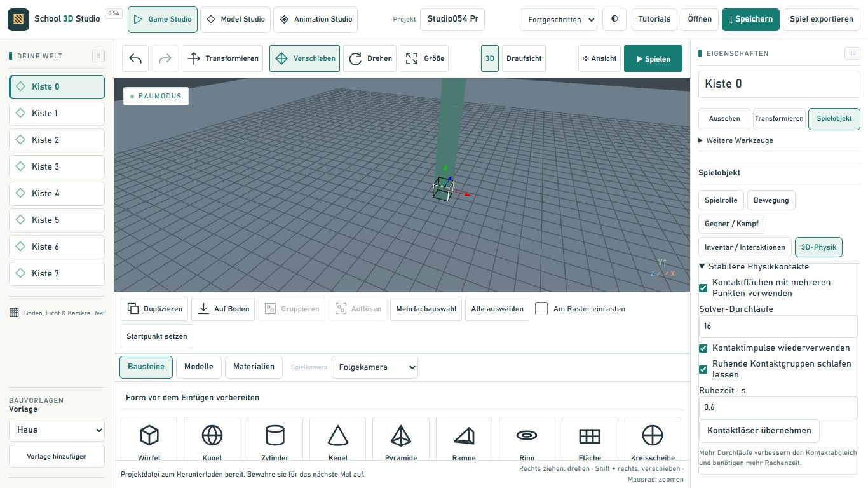This screenshot has height=488, width=868.
Task: Click the School 3D Studio logo
Action: [18, 19]
